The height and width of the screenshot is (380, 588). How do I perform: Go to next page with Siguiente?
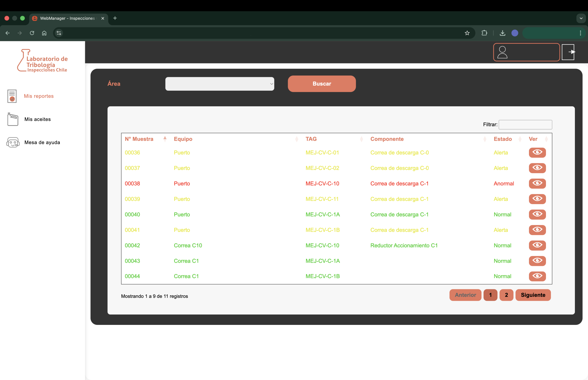click(x=533, y=295)
